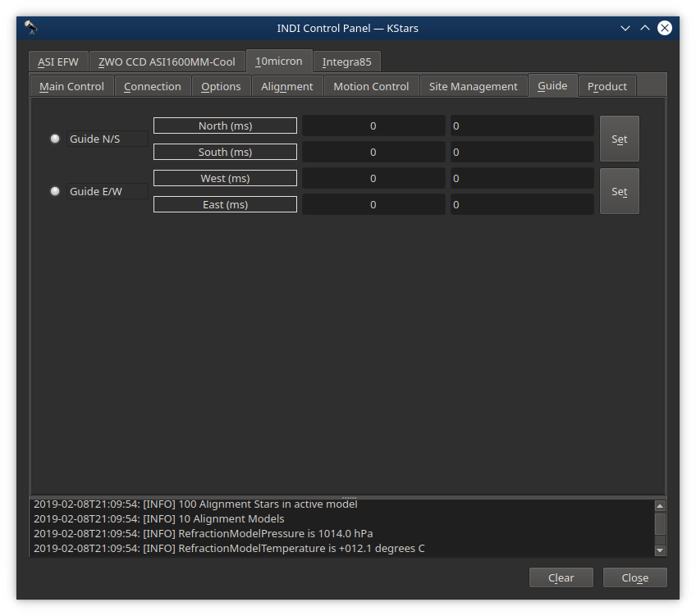696x616 pixels.
Task: Select the 10micron device tab
Action: (x=279, y=61)
